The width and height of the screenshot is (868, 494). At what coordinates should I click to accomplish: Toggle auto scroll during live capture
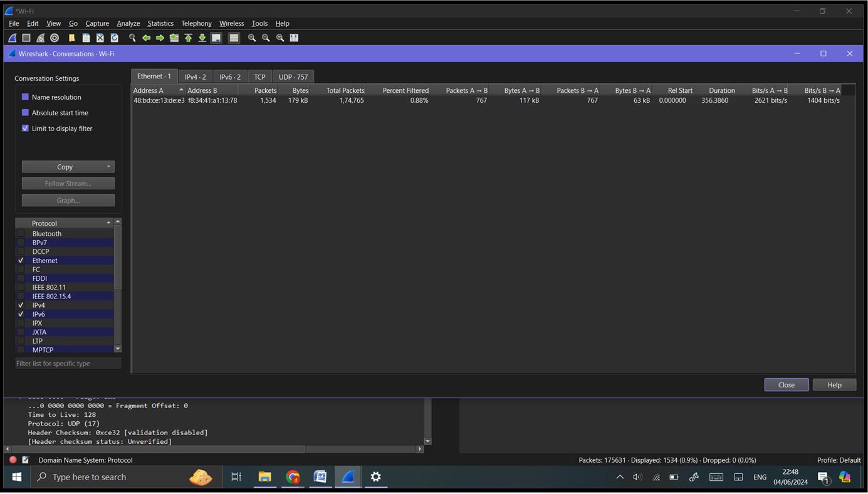pos(216,38)
